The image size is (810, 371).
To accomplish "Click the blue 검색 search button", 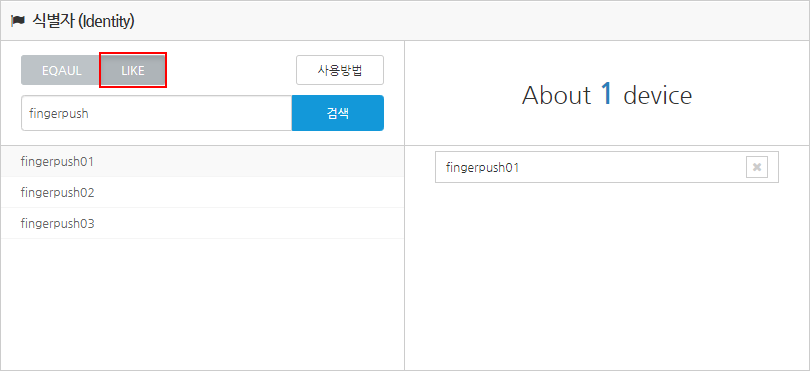I will 338,113.
